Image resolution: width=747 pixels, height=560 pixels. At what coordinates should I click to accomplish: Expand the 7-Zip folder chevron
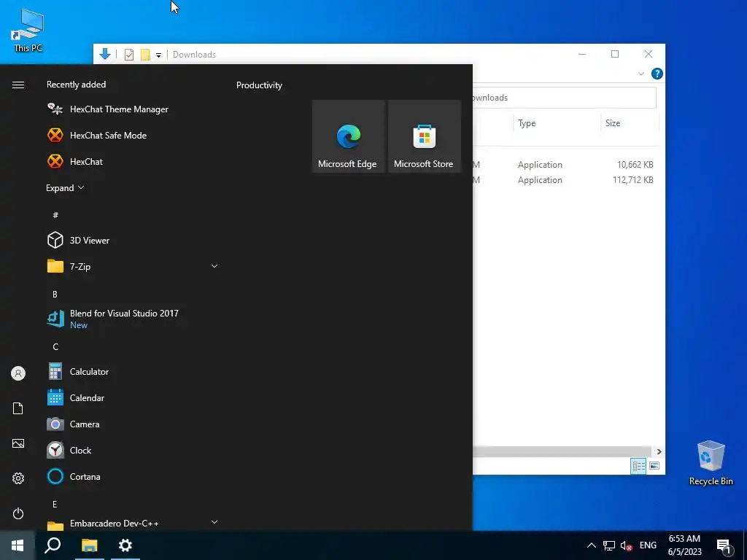click(214, 266)
